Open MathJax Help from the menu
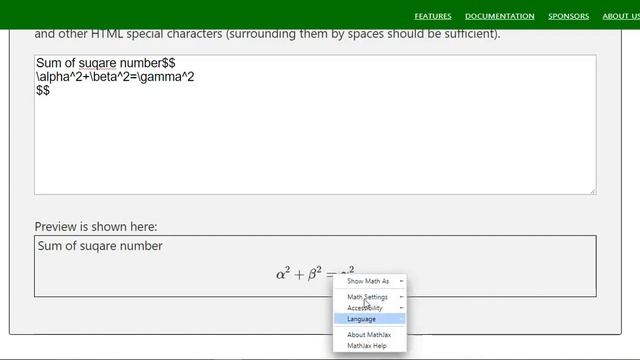The width and height of the screenshot is (640, 360). [370, 346]
